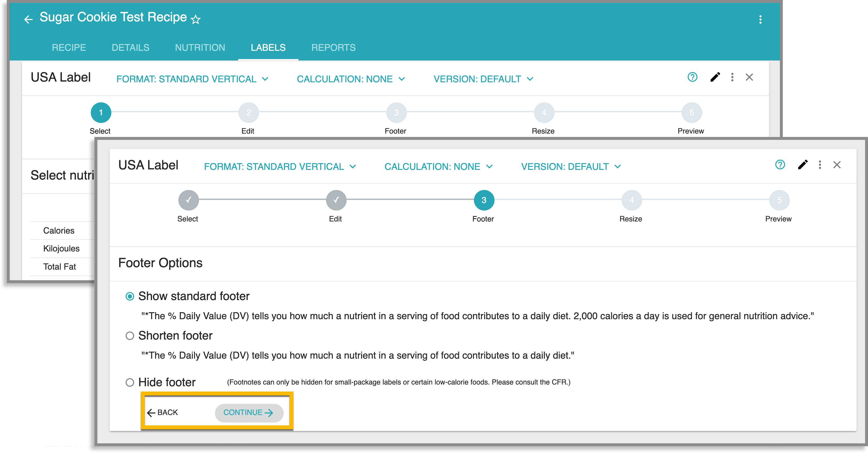This screenshot has height=453, width=868.
Task: Go back using the arrow beside recipe title
Action: point(28,19)
